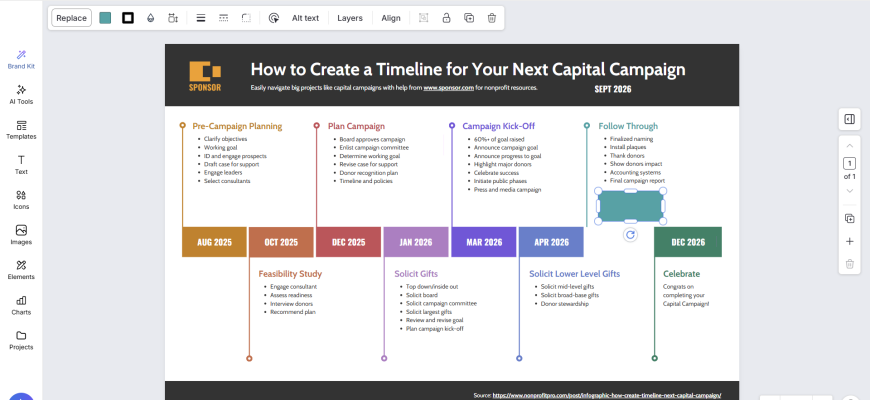
Task: Toggle the lock on selected shape
Action: tap(446, 18)
